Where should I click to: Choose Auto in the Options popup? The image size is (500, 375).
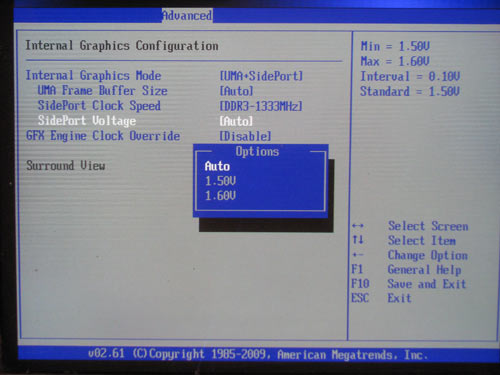coord(217,166)
